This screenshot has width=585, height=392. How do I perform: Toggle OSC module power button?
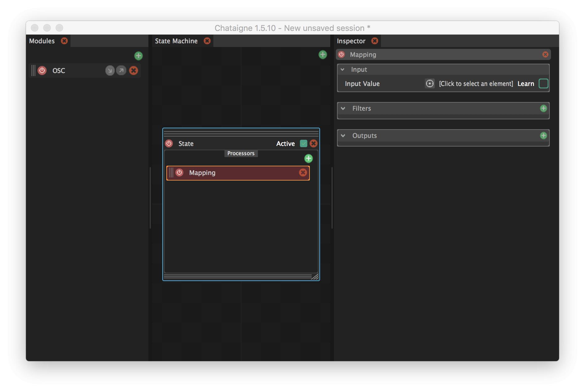42,70
